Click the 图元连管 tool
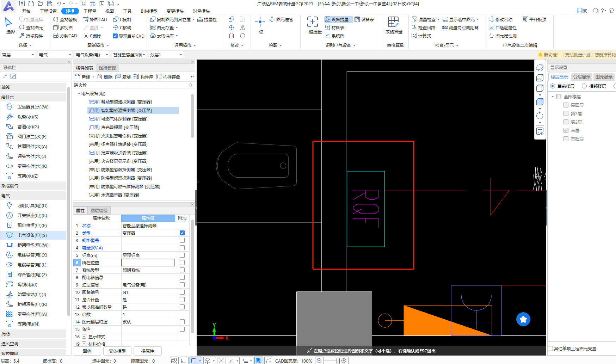This screenshot has width=616, height=364. coord(281,20)
